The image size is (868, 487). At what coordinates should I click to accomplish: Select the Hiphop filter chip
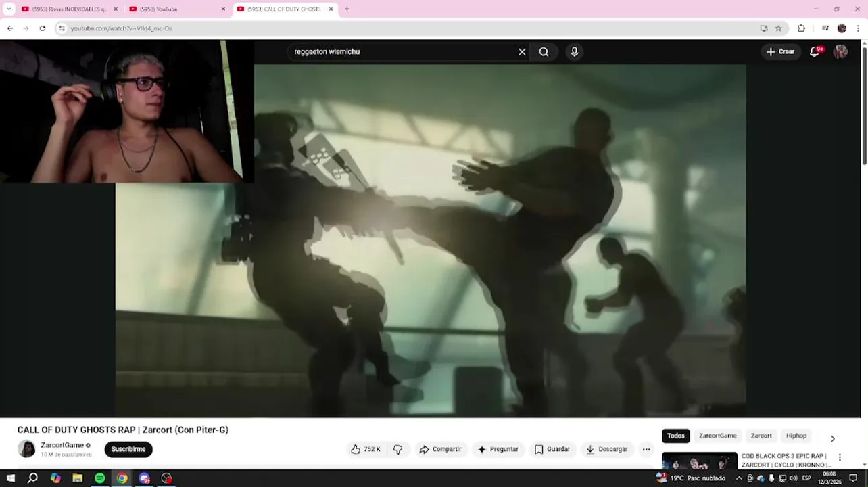click(x=796, y=436)
